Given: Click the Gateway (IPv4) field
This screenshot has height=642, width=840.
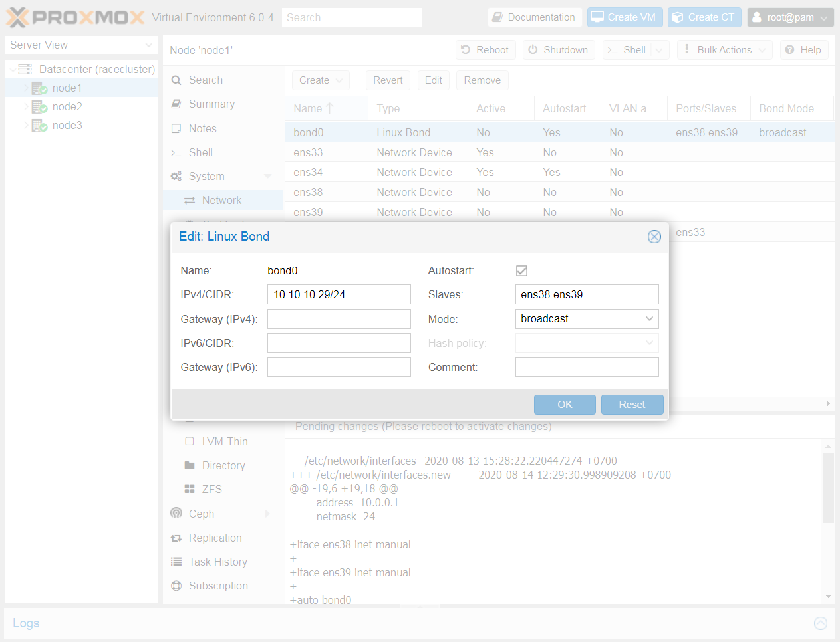Looking at the screenshot, I should click(x=339, y=319).
